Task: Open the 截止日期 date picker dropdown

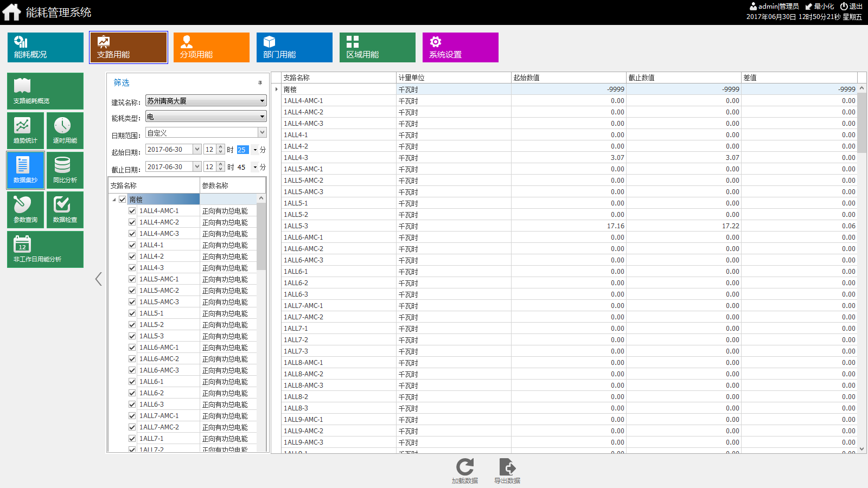Action: click(x=197, y=167)
